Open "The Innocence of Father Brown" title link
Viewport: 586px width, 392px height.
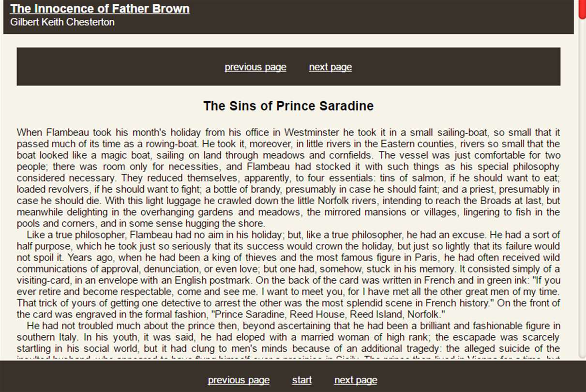[100, 9]
